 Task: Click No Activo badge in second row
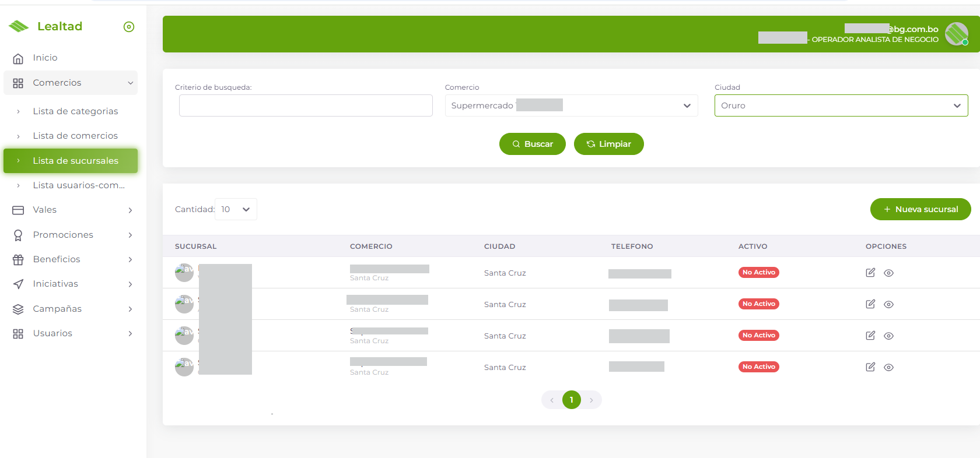pyautogui.click(x=759, y=304)
